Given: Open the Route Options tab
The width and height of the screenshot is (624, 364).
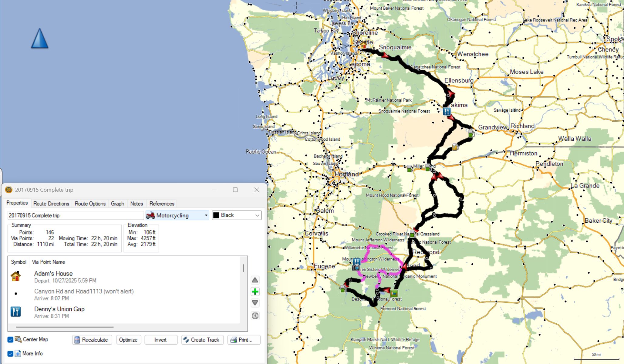Looking at the screenshot, I should tap(90, 204).
